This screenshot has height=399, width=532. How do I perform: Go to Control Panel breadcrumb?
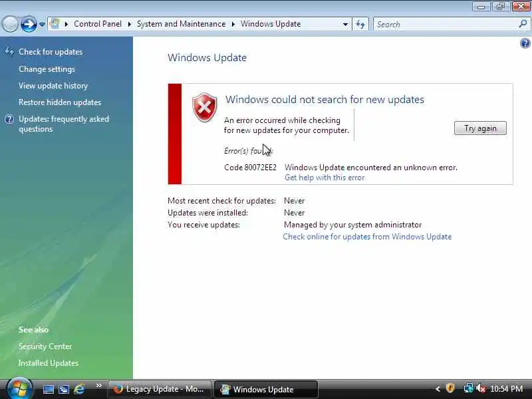pos(98,24)
